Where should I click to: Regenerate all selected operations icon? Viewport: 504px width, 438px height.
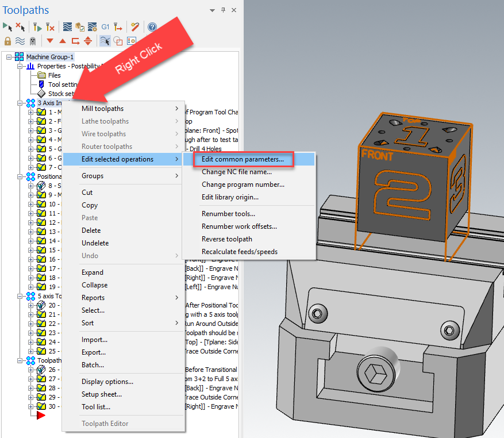pyautogui.click(x=37, y=26)
